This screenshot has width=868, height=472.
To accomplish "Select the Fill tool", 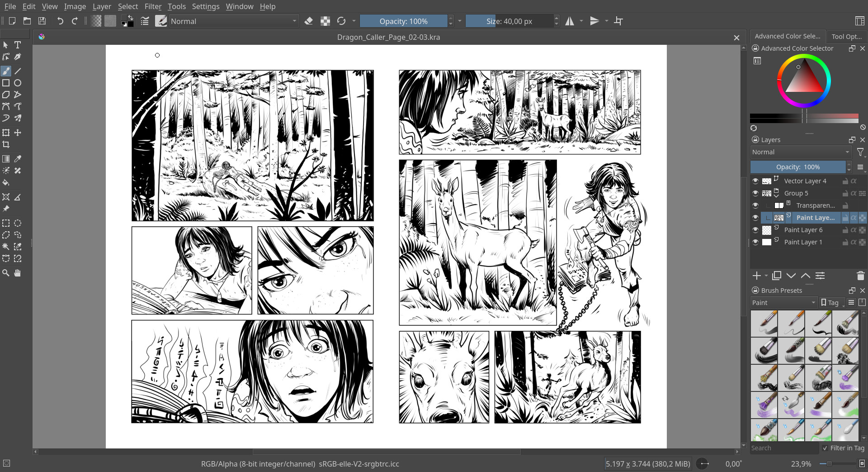I will coord(6,182).
